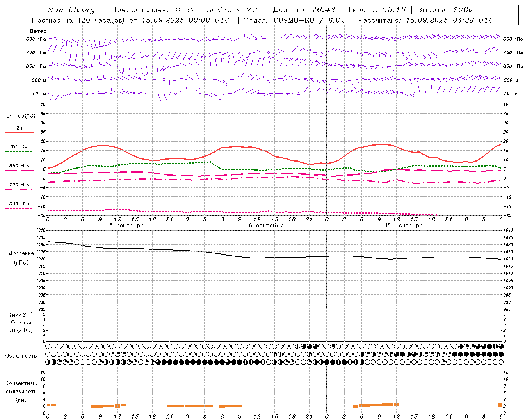525x420 pixels.
Task: Click the (мм/1ч.) precipitation unit label
Action: pyautogui.click(x=21, y=330)
